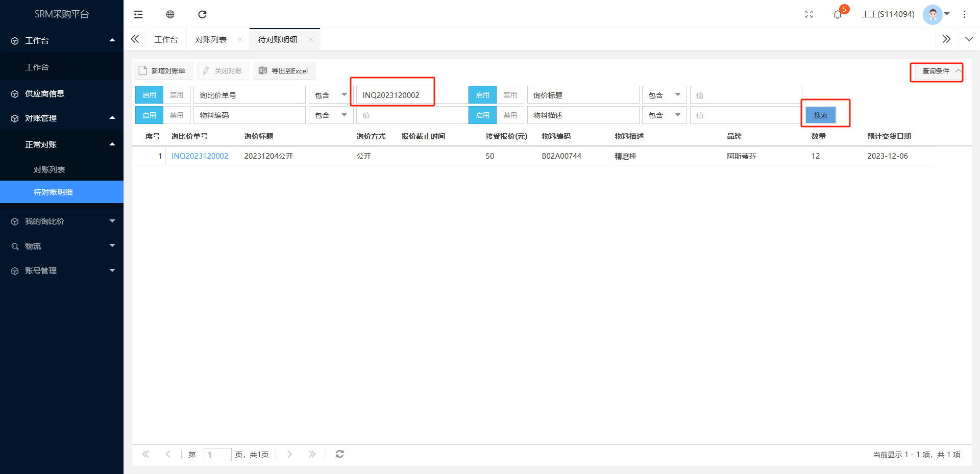This screenshot has height=474, width=980.
Task: Click the 搜索 search button
Action: point(820,115)
